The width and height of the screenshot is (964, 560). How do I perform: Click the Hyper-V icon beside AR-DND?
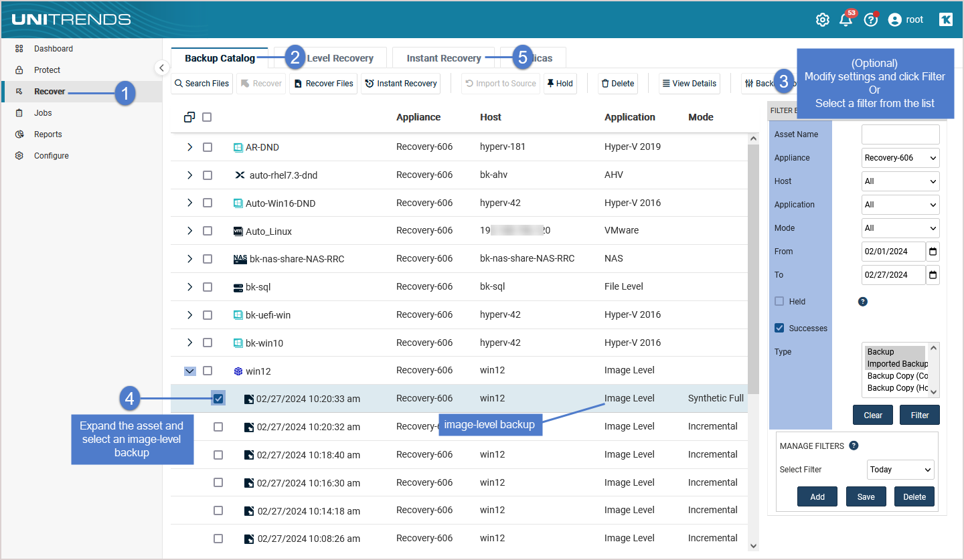point(238,147)
